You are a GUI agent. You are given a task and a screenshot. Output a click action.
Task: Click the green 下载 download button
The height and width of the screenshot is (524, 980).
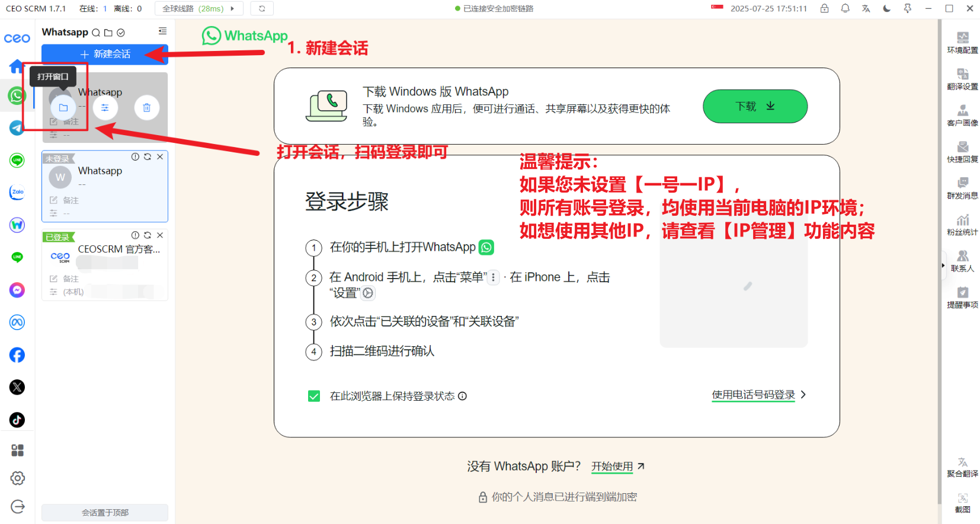pos(755,107)
